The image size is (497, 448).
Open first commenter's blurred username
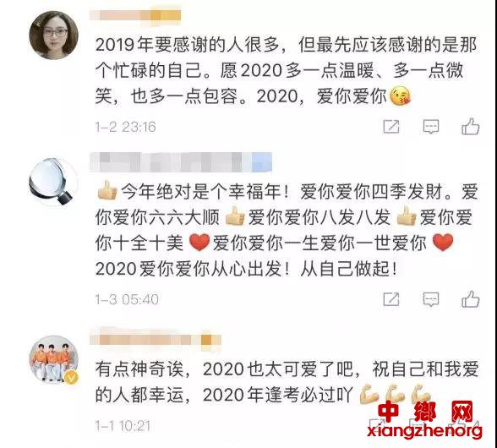click(135, 15)
